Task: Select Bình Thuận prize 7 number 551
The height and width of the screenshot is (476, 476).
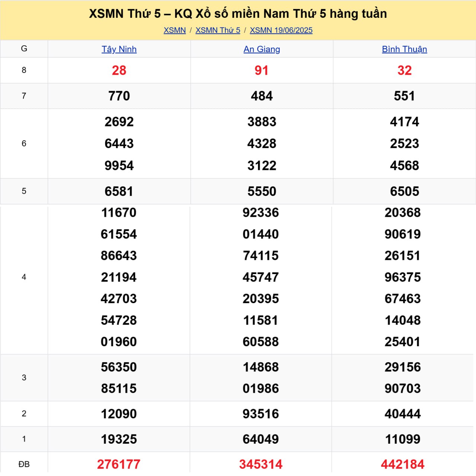Action: pyautogui.click(x=404, y=96)
